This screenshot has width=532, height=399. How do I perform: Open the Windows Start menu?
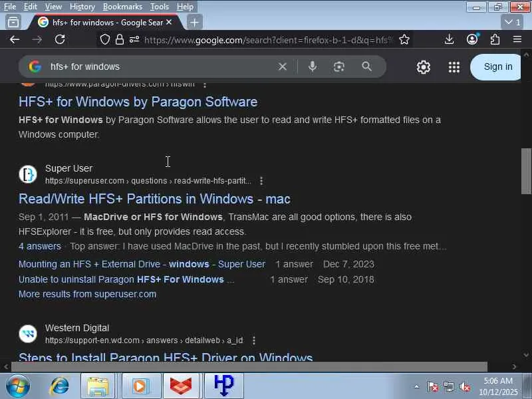(18, 386)
